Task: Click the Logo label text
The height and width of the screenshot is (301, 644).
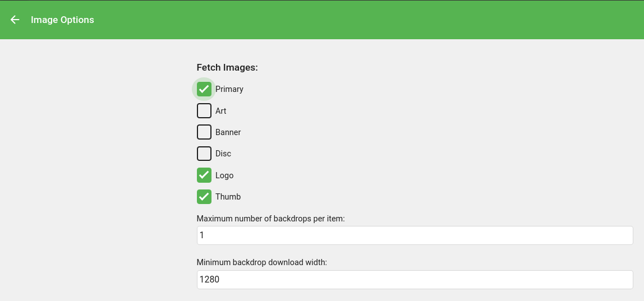Action: tap(224, 175)
